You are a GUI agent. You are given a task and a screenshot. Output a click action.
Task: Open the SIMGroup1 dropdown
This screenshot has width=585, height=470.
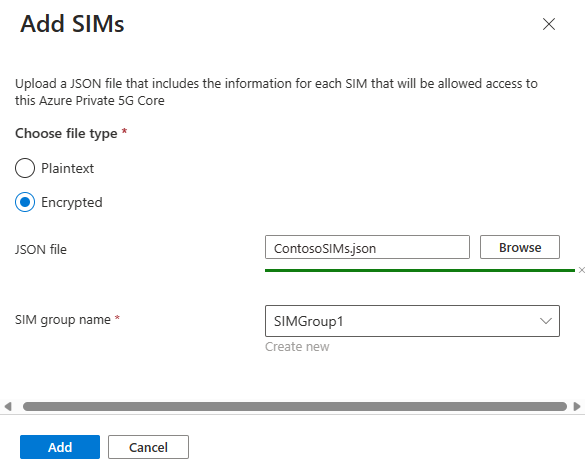click(412, 321)
